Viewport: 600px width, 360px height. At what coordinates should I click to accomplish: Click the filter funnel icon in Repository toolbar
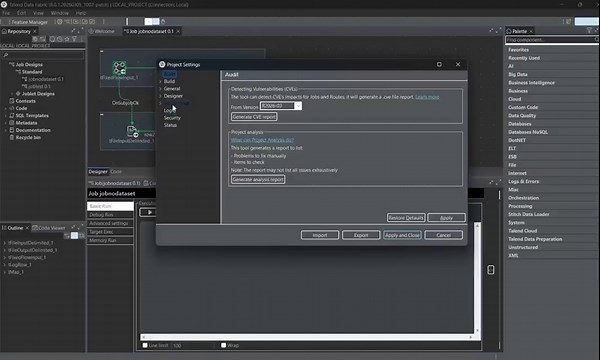coord(75,39)
